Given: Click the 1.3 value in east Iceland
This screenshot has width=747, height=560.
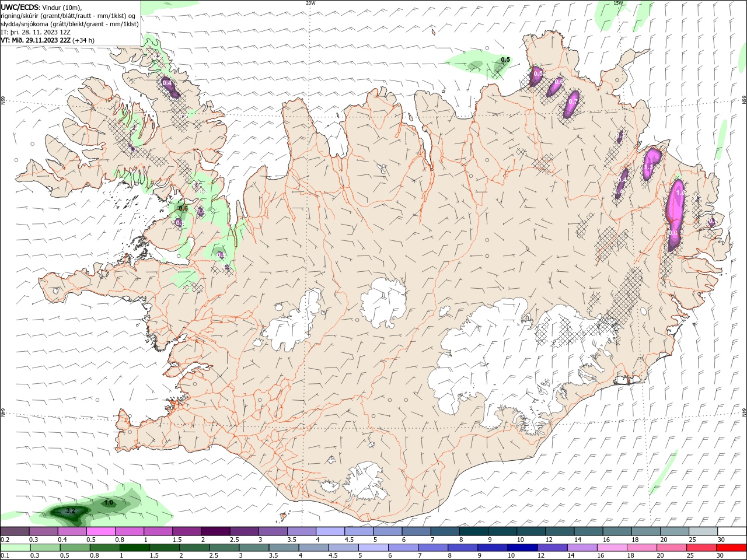Looking at the screenshot, I should tap(648, 167).
